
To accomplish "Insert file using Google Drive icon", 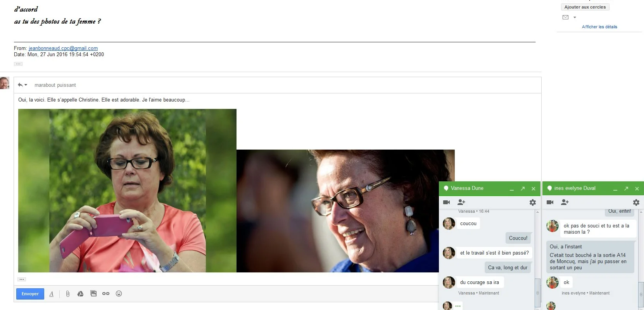I will coord(80,294).
